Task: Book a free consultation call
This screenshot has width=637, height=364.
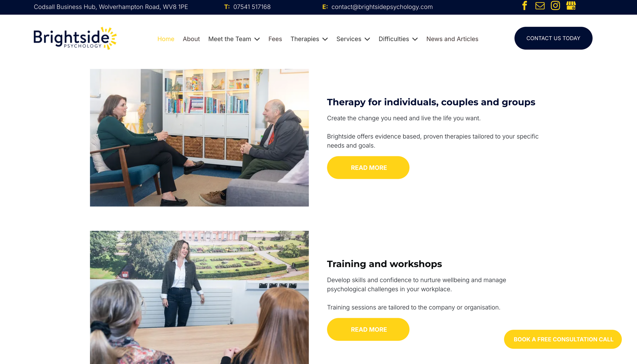Action: click(x=563, y=339)
